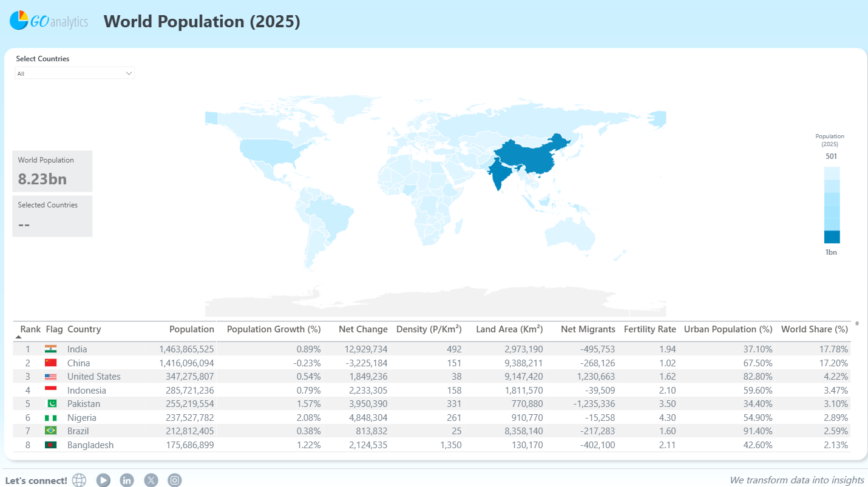
Task: Click China's flag in the table
Action: (x=50, y=363)
